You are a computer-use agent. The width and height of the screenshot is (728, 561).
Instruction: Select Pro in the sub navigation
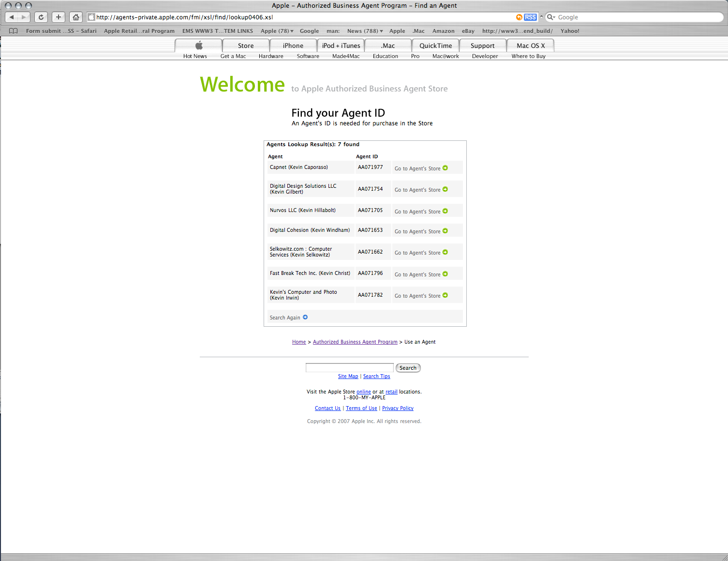[x=415, y=56]
